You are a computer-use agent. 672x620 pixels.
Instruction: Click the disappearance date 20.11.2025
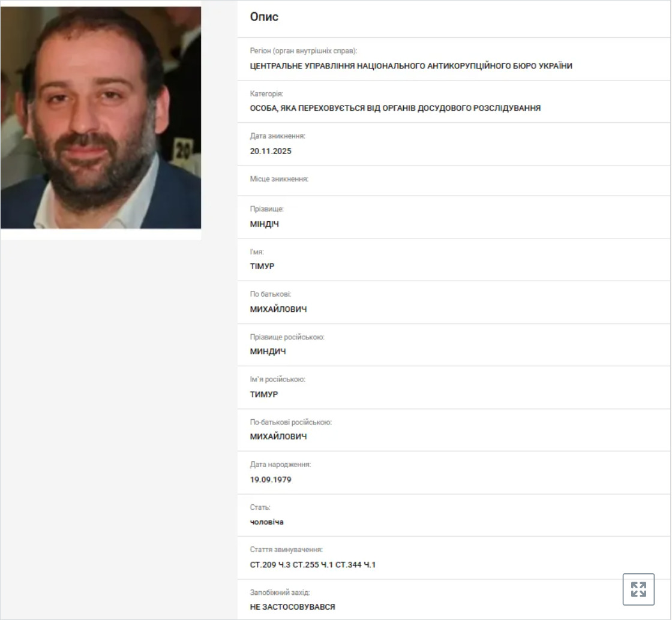[271, 151]
